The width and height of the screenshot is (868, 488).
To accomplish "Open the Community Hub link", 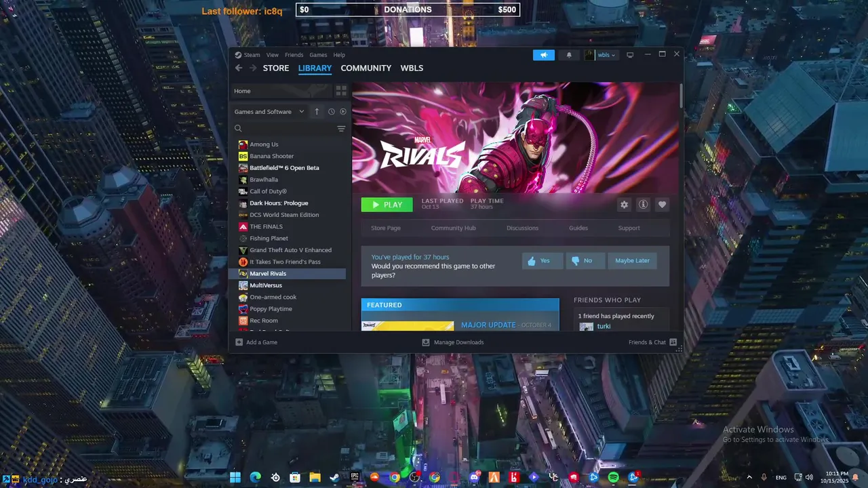I will (454, 228).
